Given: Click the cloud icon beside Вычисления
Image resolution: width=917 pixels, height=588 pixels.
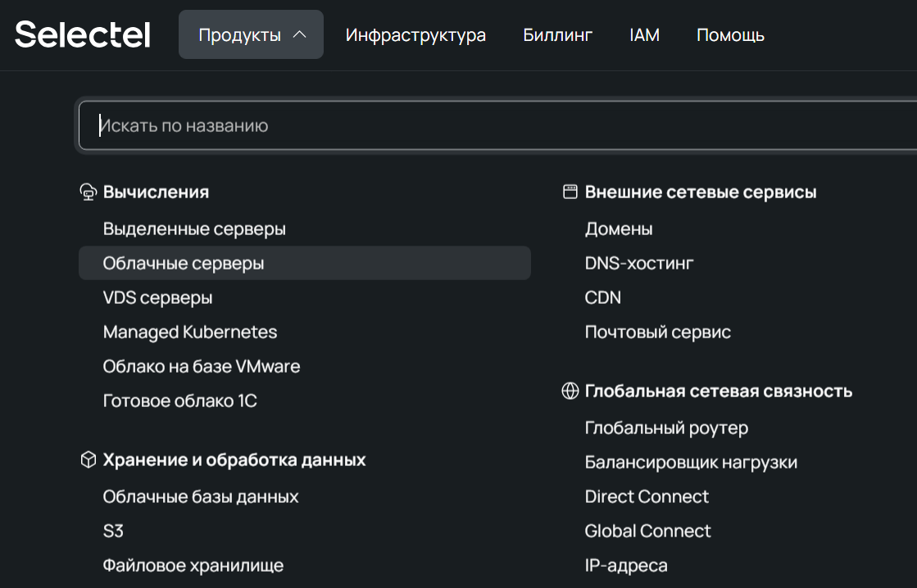Looking at the screenshot, I should click(89, 192).
